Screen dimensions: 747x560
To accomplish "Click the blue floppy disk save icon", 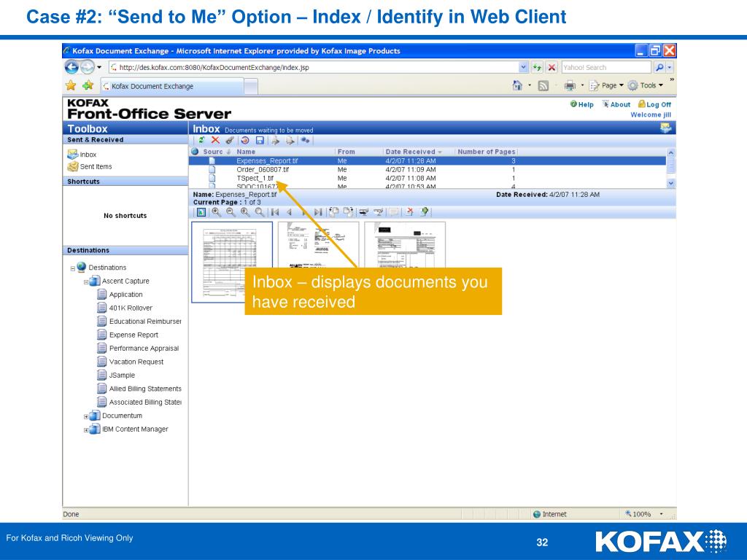I will [260, 141].
